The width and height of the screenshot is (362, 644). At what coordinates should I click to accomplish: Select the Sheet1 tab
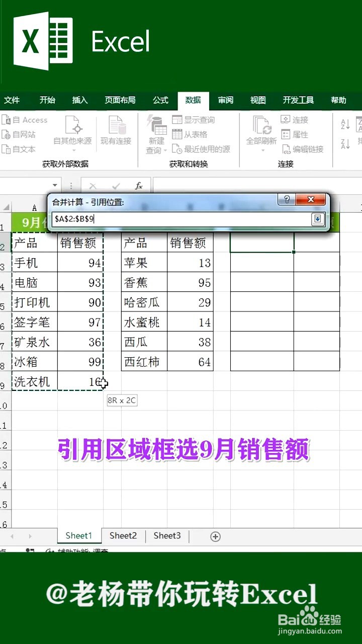tap(79, 536)
